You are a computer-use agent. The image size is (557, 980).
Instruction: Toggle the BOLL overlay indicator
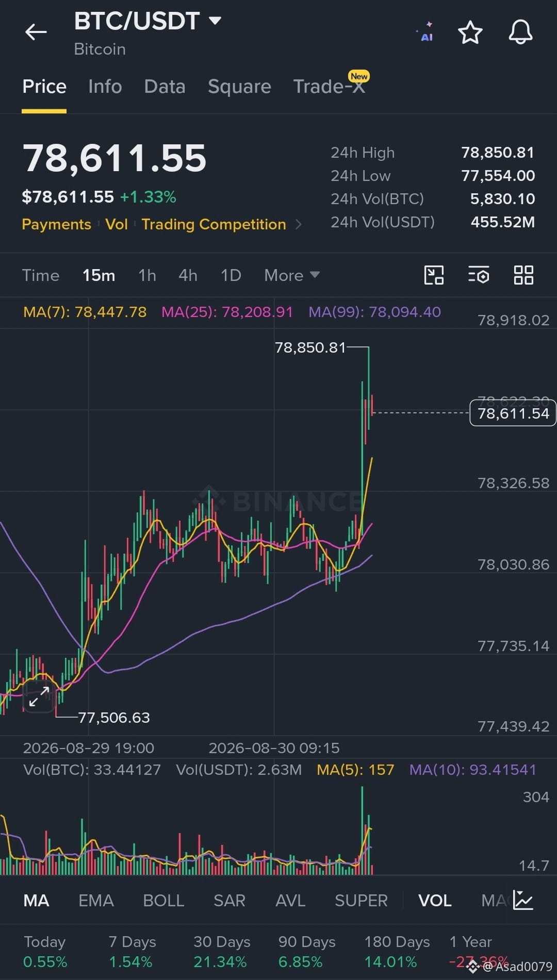coord(163,901)
